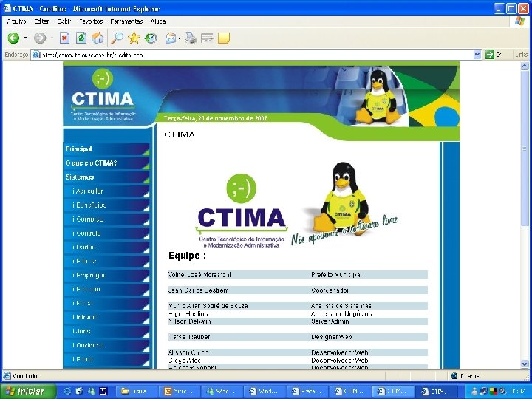Click the Tux penguin image in header banner
This screenshot has height=399, width=532.
378,97
